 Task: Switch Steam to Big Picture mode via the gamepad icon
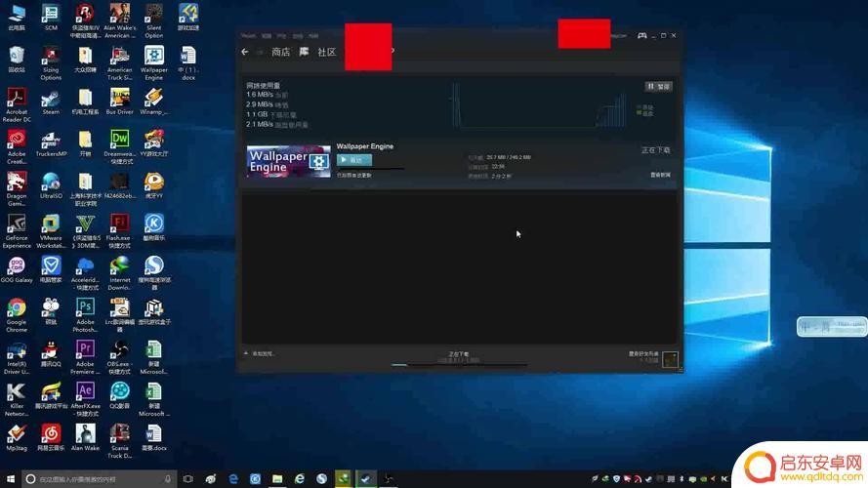click(641, 35)
